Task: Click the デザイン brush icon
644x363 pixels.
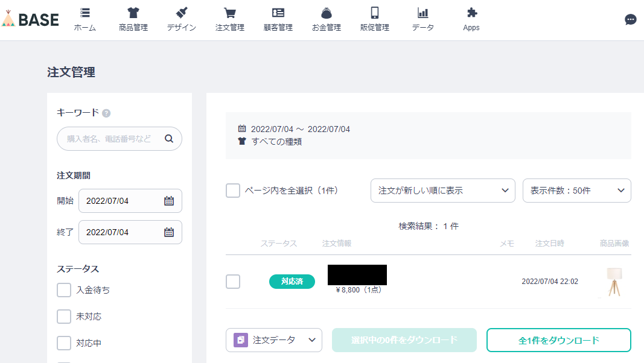Action: pos(181,13)
